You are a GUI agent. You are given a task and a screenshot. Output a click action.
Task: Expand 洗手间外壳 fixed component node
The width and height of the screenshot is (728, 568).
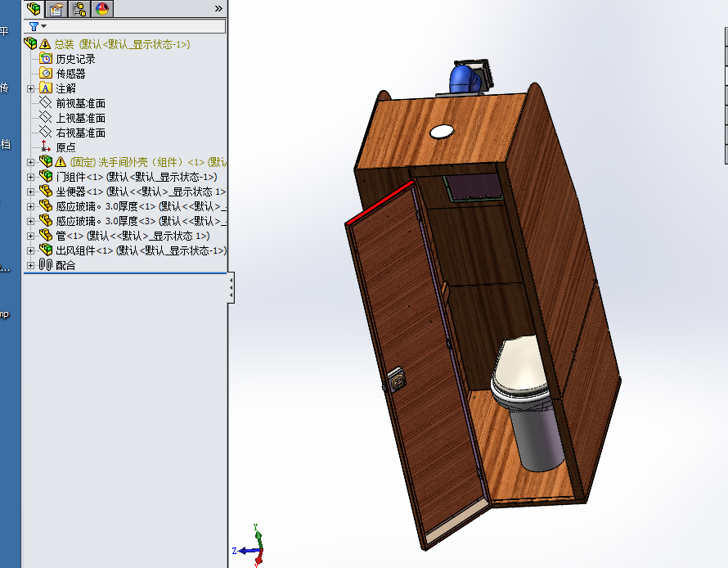(x=30, y=163)
